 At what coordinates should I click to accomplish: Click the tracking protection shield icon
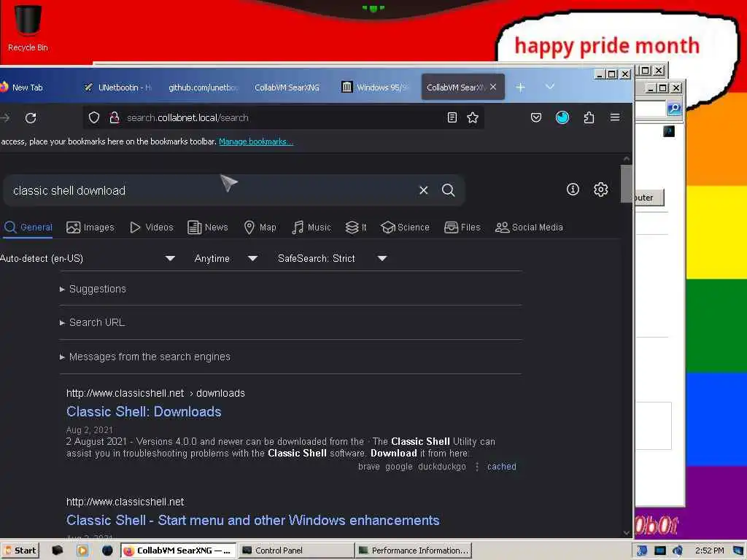(x=94, y=117)
